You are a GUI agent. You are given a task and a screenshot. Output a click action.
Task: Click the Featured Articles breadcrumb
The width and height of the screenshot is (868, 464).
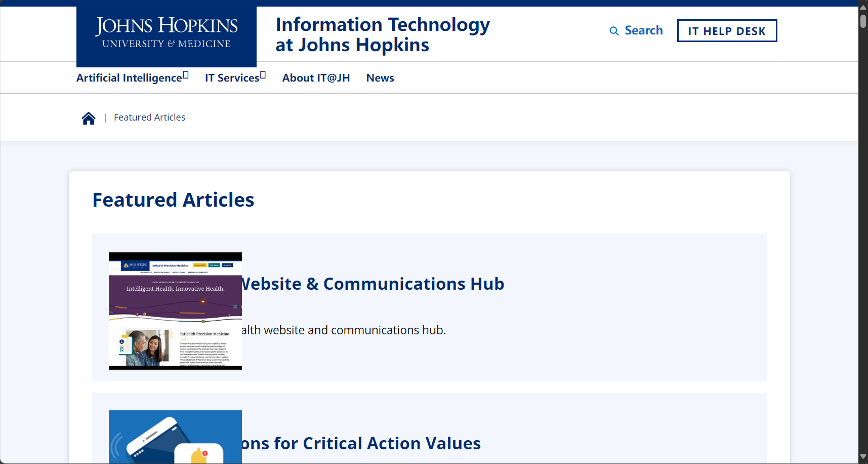pyautogui.click(x=149, y=117)
